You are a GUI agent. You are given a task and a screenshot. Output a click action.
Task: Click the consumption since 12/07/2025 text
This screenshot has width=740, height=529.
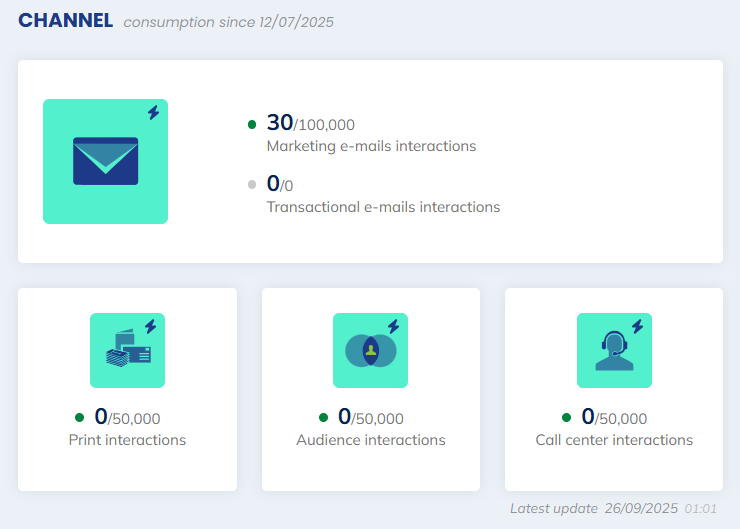(228, 22)
